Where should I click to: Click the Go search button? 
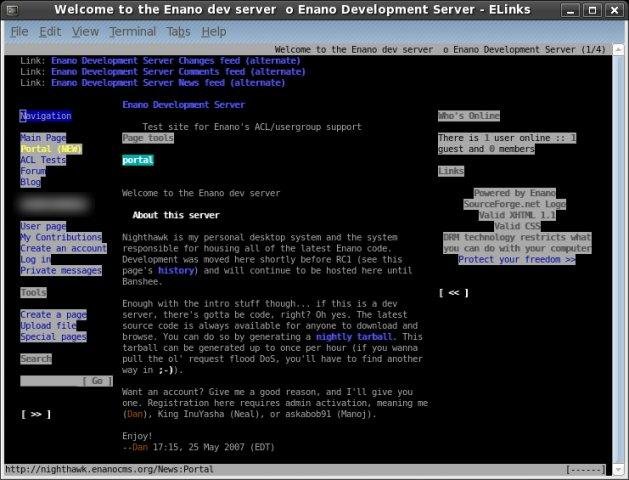97,381
